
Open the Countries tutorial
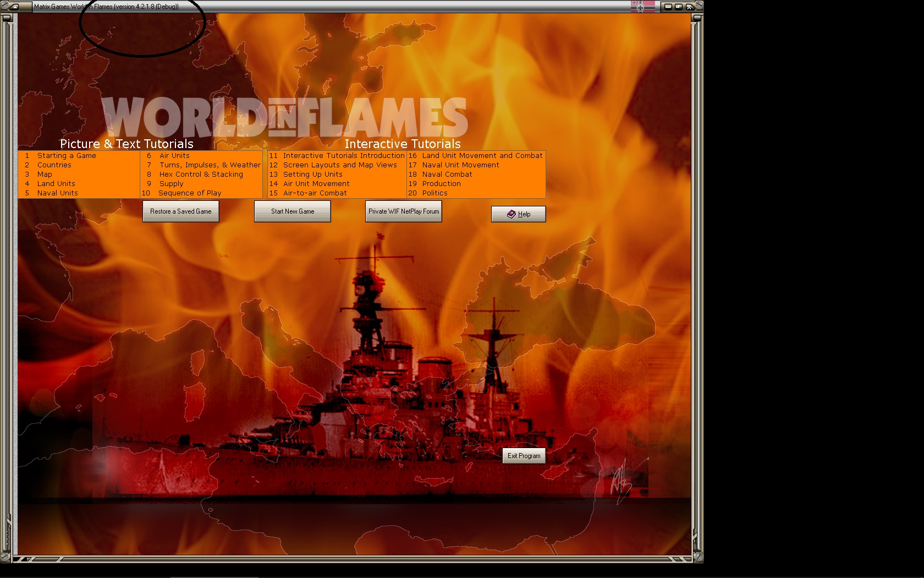tap(54, 165)
